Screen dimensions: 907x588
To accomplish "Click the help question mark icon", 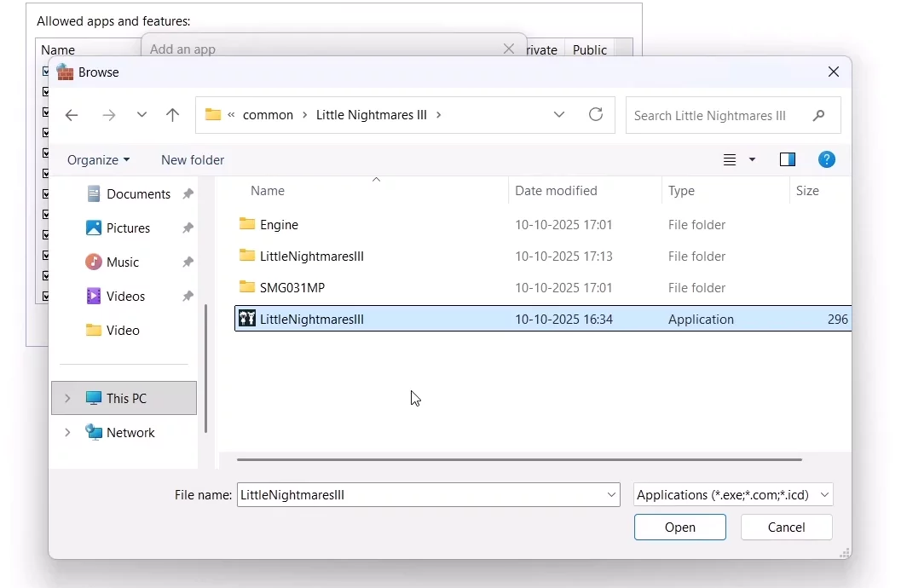I will 825,159.
